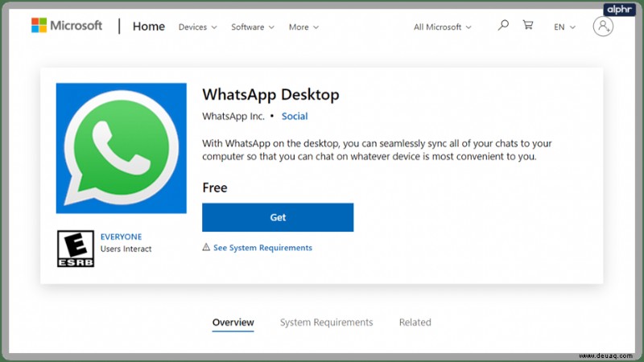Image resolution: width=644 pixels, height=362 pixels.
Task: Go to the Home link
Action: click(149, 27)
